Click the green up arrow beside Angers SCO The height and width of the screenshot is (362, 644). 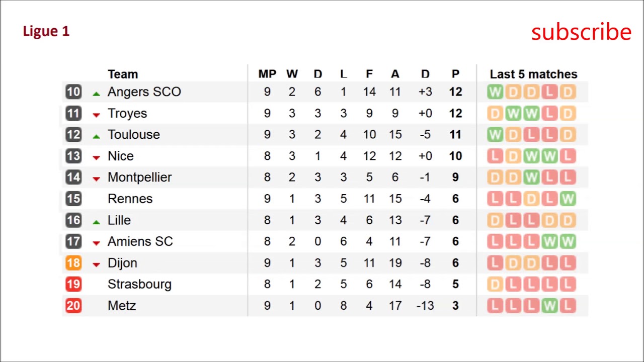point(96,93)
